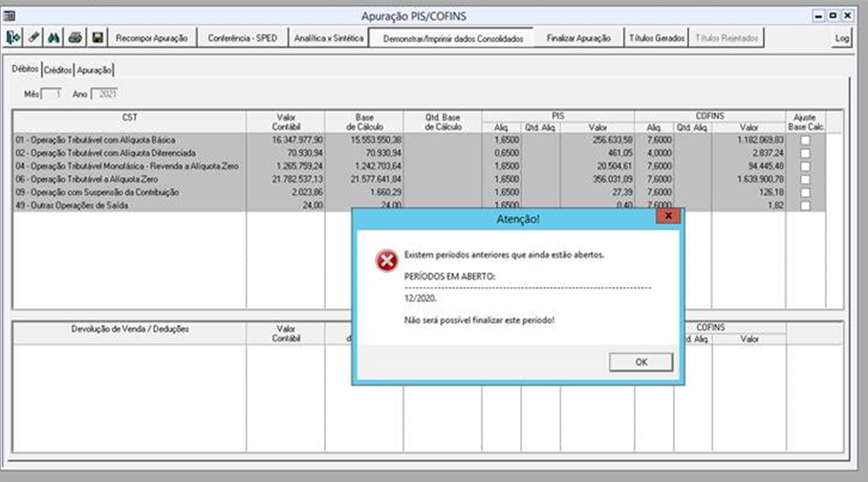Switch to the Débitos tab
The image size is (868, 482).
25,69
